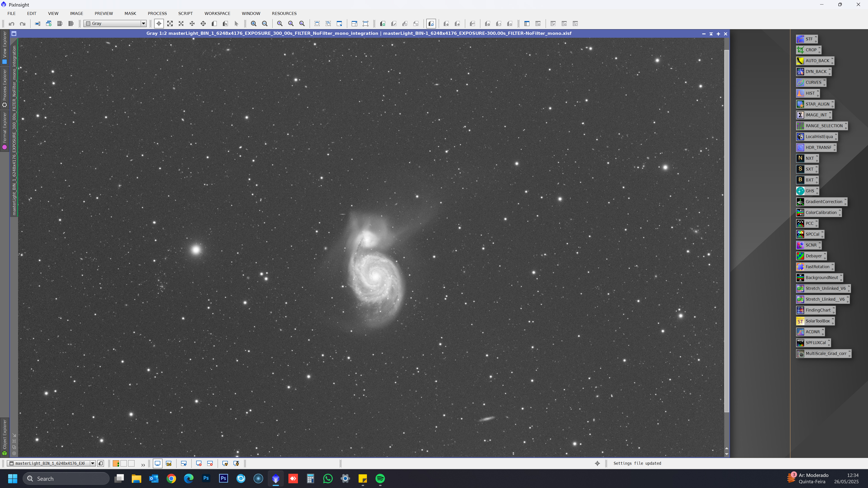Open the SCRIPT menu

coord(185,14)
